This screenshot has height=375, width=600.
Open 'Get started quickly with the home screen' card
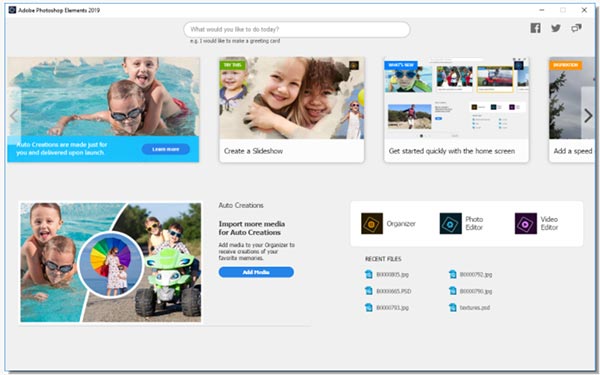(x=457, y=110)
